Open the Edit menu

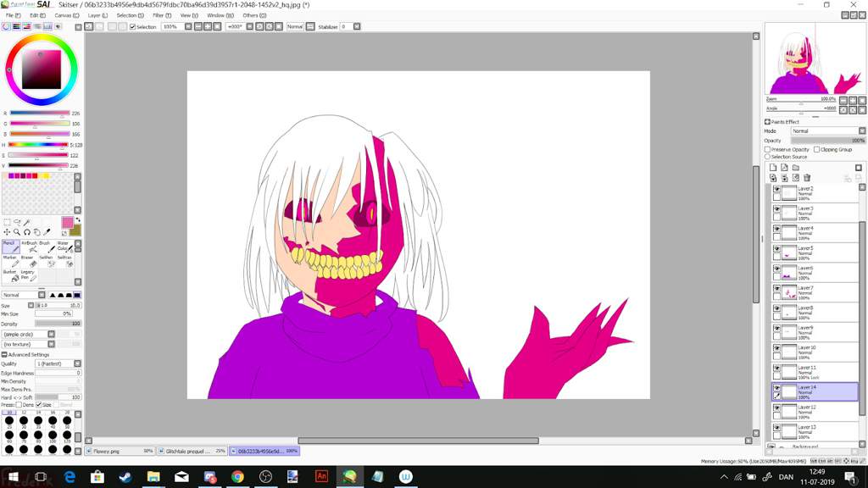click(x=37, y=15)
